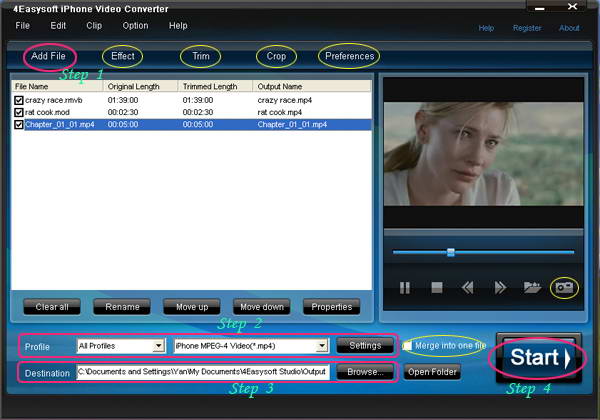Click the Clear all button
The height and width of the screenshot is (420, 600).
coord(52,307)
